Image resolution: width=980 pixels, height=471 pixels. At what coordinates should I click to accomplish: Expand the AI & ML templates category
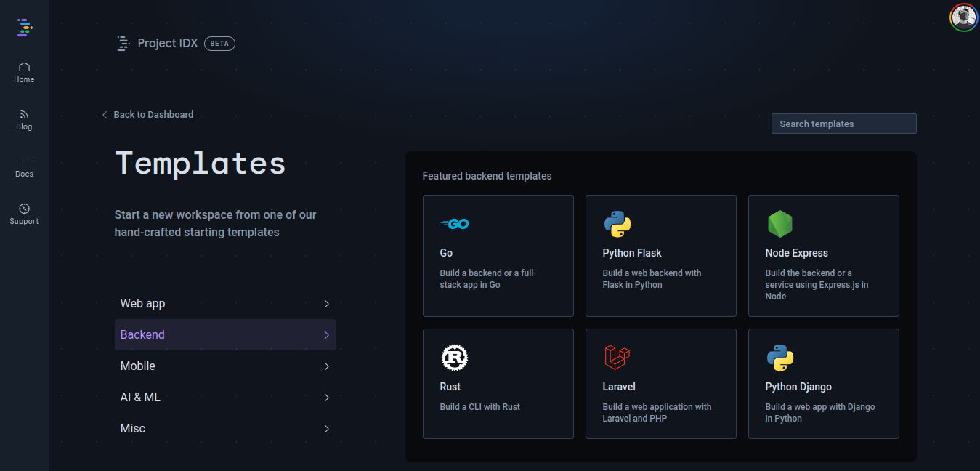[x=224, y=397]
